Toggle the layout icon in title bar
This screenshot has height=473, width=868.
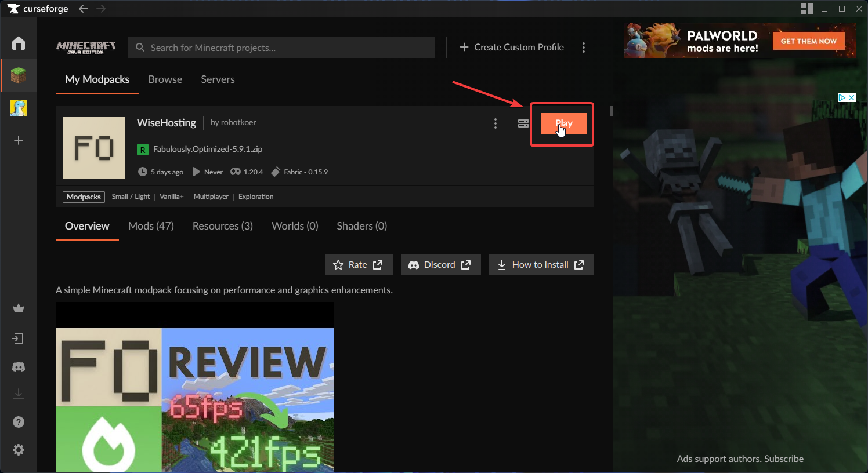click(x=807, y=9)
